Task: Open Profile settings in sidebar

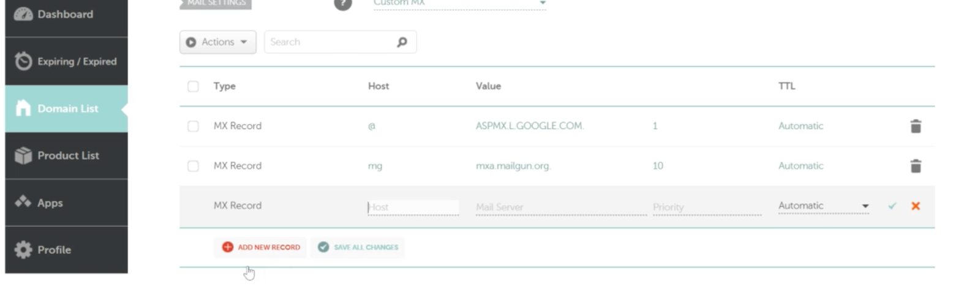Action: point(66,250)
